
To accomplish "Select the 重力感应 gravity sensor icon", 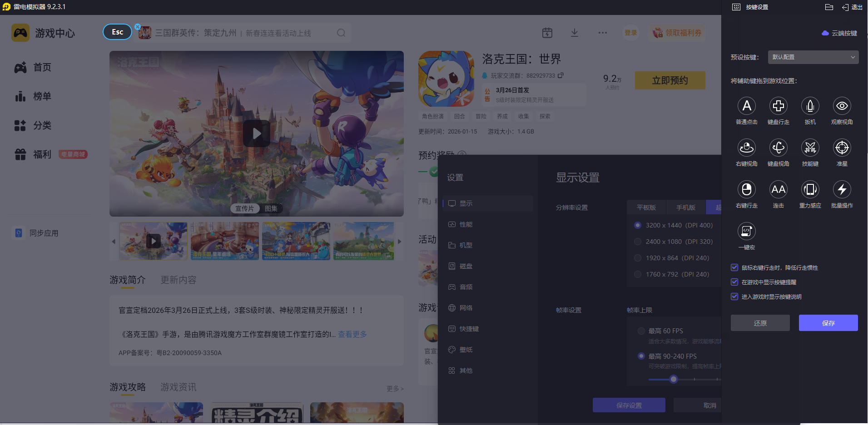I will pyautogui.click(x=810, y=189).
